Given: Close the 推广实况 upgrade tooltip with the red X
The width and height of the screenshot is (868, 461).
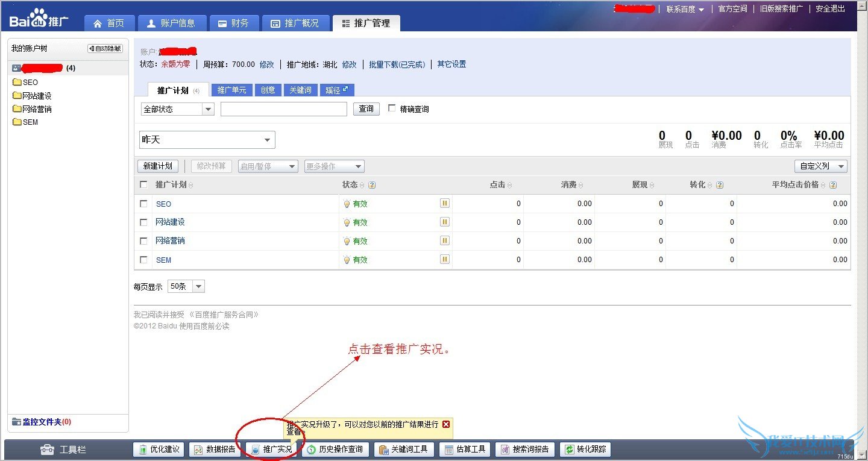Looking at the screenshot, I should [x=446, y=424].
